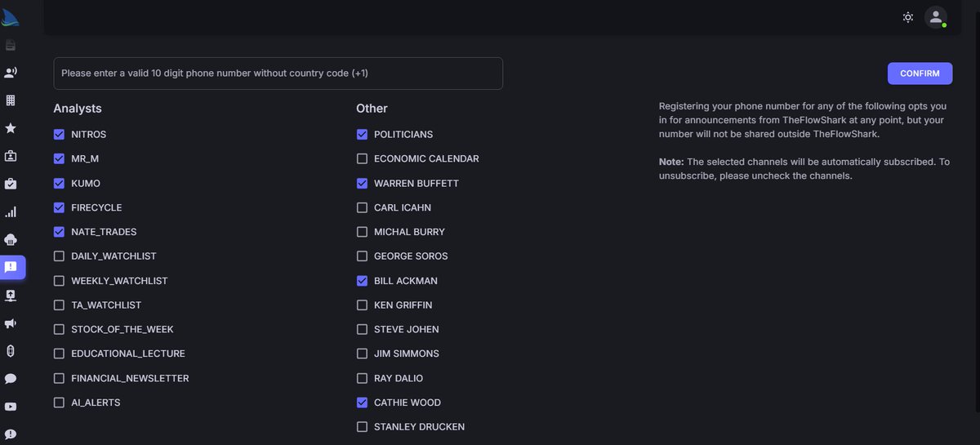The image size is (980, 445).
Task: Check the DAILY_WATCHLIST checkbox
Action: (59, 256)
